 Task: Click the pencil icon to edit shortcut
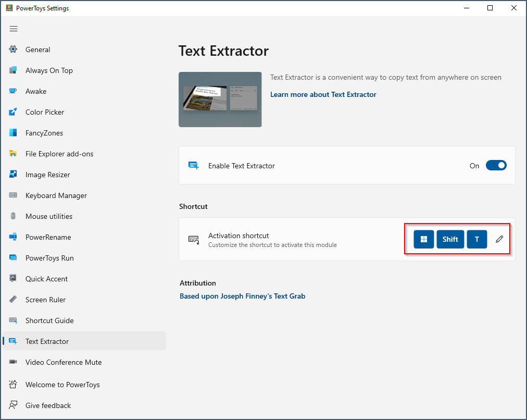pyautogui.click(x=499, y=239)
